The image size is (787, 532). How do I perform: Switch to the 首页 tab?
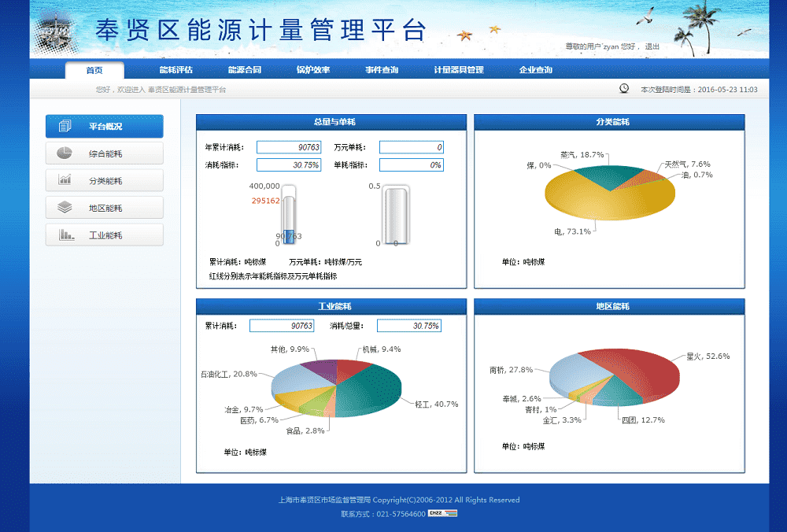tap(94, 70)
